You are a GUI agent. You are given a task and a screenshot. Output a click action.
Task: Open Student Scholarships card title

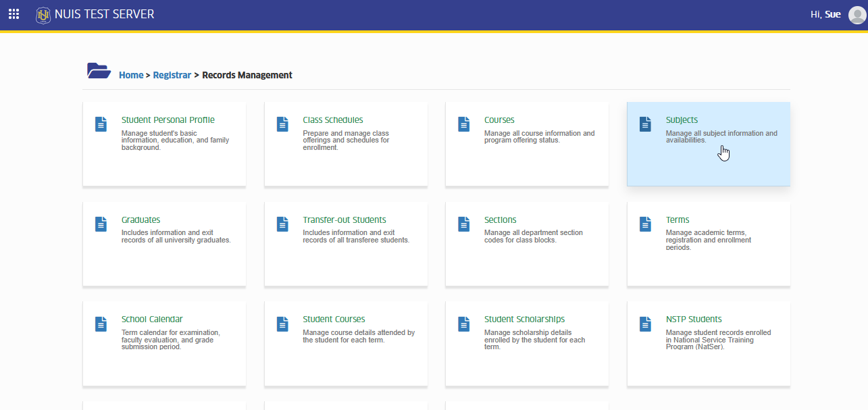[524, 319]
